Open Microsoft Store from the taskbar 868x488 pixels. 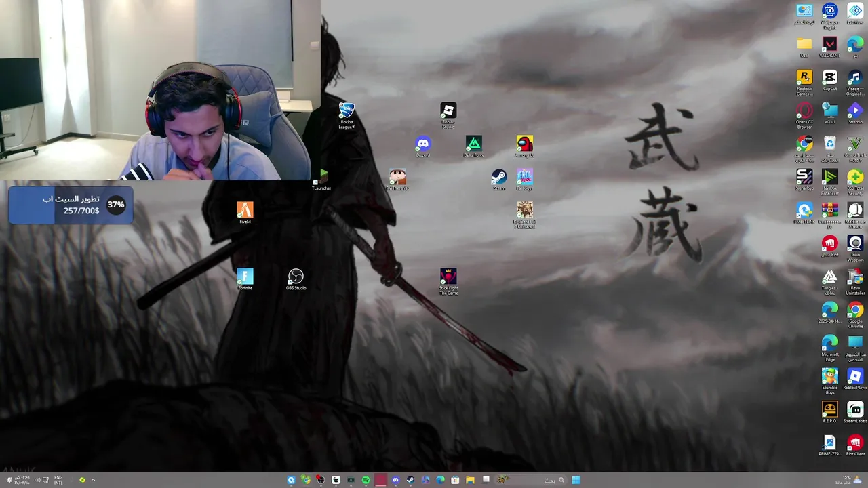(x=455, y=480)
